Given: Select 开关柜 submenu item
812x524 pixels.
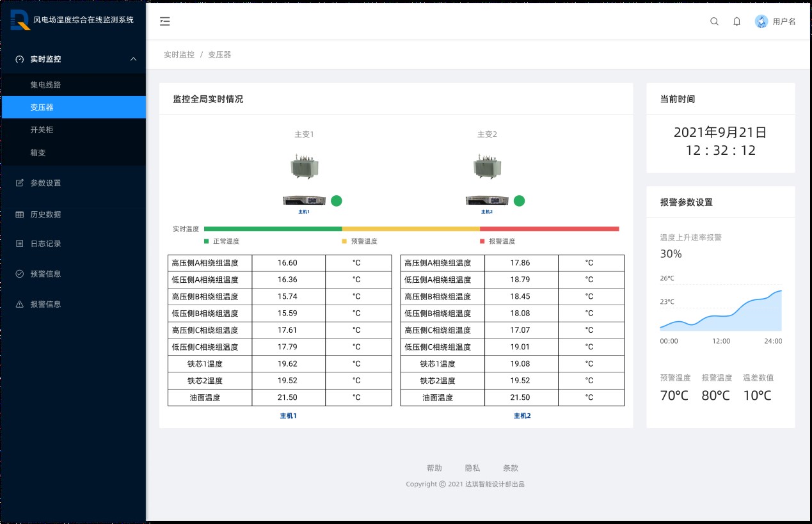Looking at the screenshot, I should coord(42,130).
